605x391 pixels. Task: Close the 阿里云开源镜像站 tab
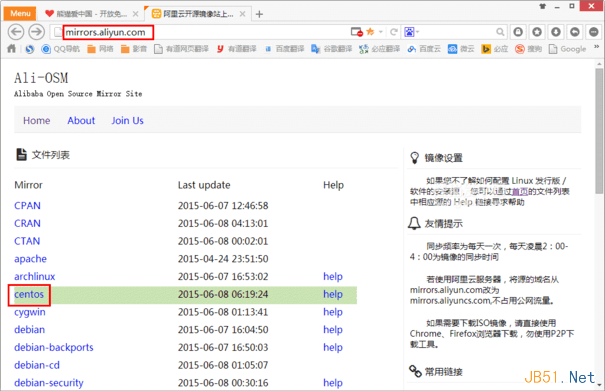[242, 14]
